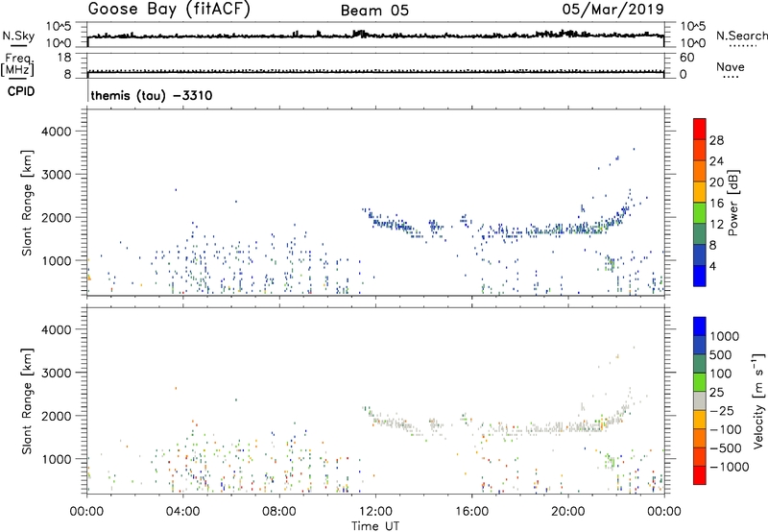Click the '1000' tick on the Velocity scale
The width and height of the screenshot is (768, 532).
(x=724, y=336)
